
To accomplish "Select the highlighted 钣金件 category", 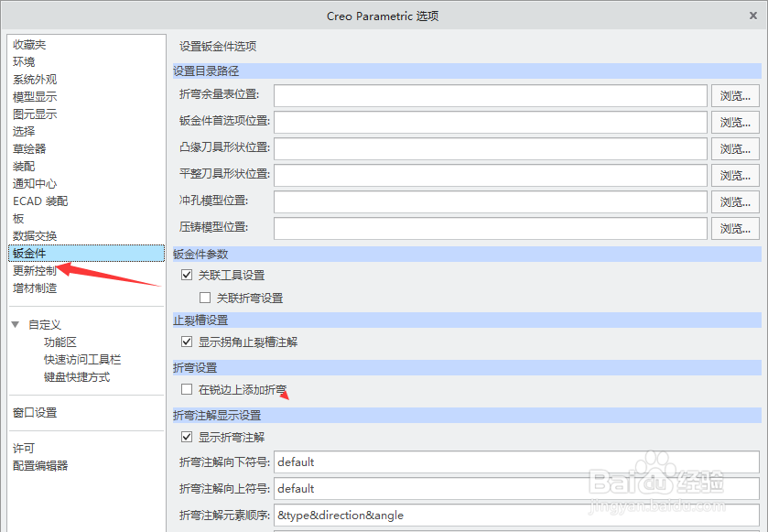I will pos(87,254).
